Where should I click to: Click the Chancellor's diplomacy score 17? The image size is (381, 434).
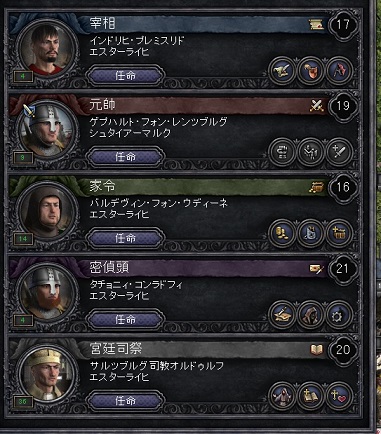343,25
